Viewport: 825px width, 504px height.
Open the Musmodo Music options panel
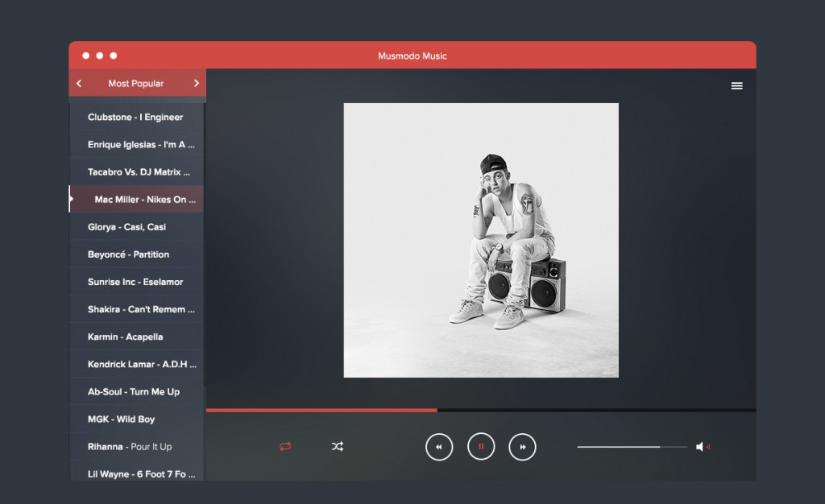point(736,85)
